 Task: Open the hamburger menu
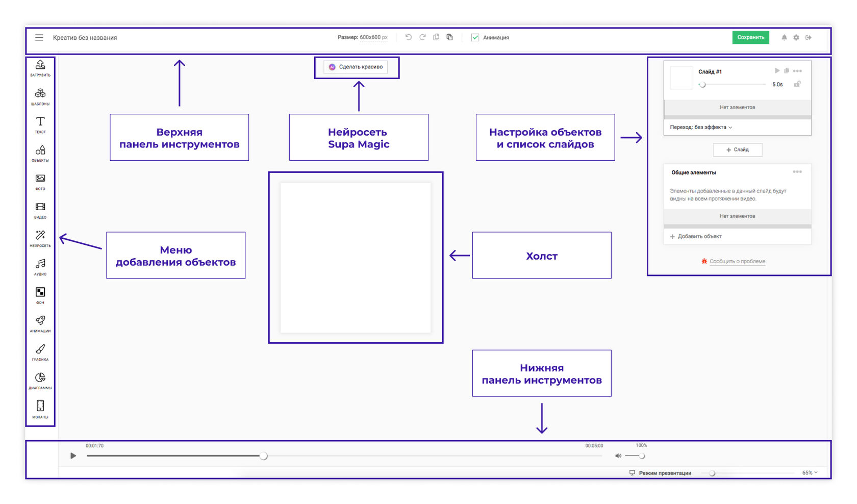39,37
